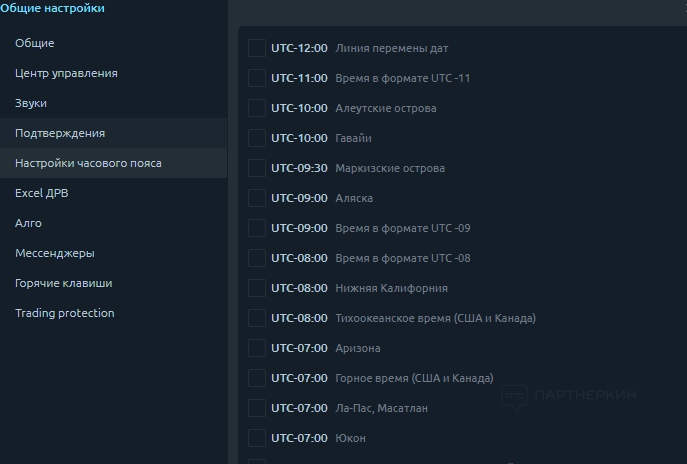Image resolution: width=687 pixels, height=464 pixels.
Task: Enable the Аляска timezone checkbox
Action: (257, 198)
